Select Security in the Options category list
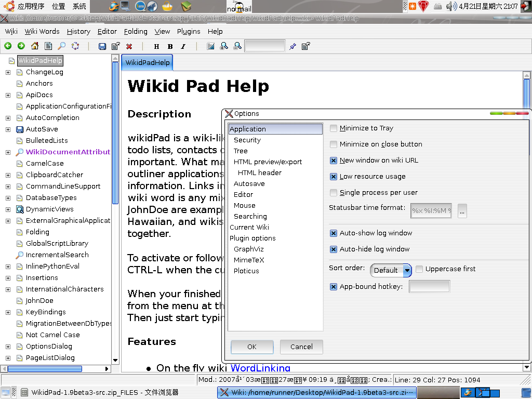The width and height of the screenshot is (532, 399). (247, 140)
